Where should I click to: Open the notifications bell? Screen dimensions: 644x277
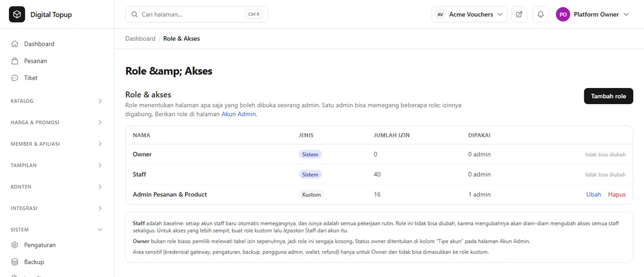(x=540, y=14)
